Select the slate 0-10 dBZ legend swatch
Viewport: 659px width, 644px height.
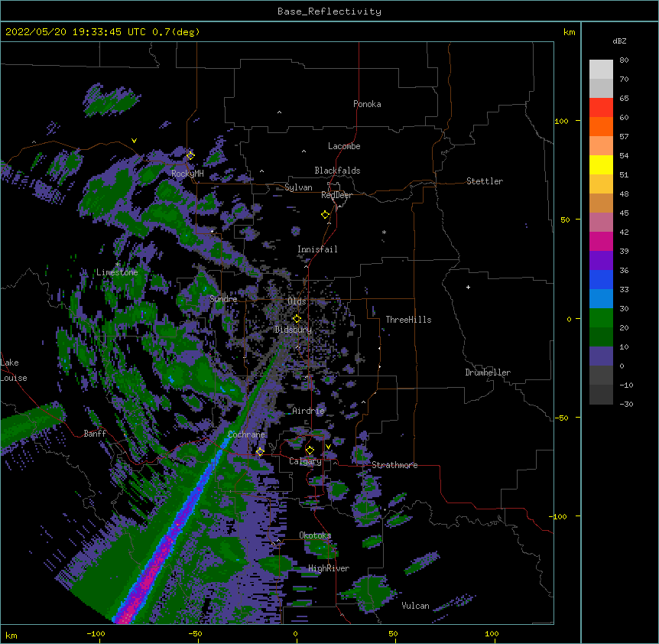(x=601, y=356)
